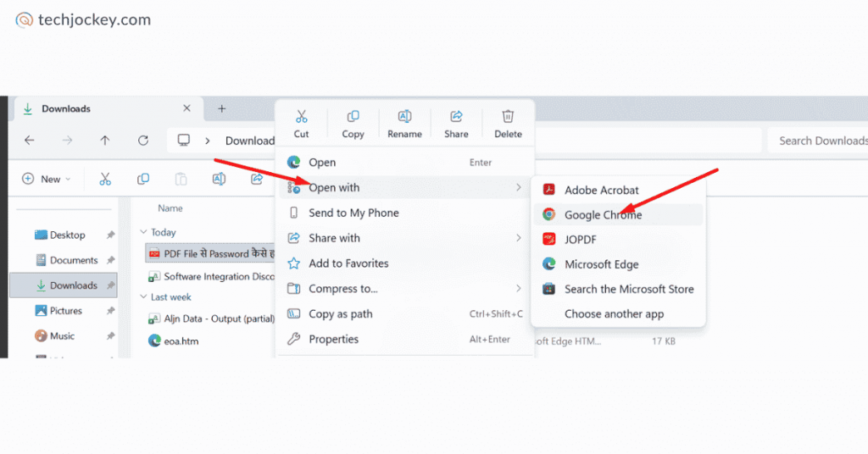This screenshot has height=454, width=868.
Task: Select Search the Microsoft Store
Action: 618,289
